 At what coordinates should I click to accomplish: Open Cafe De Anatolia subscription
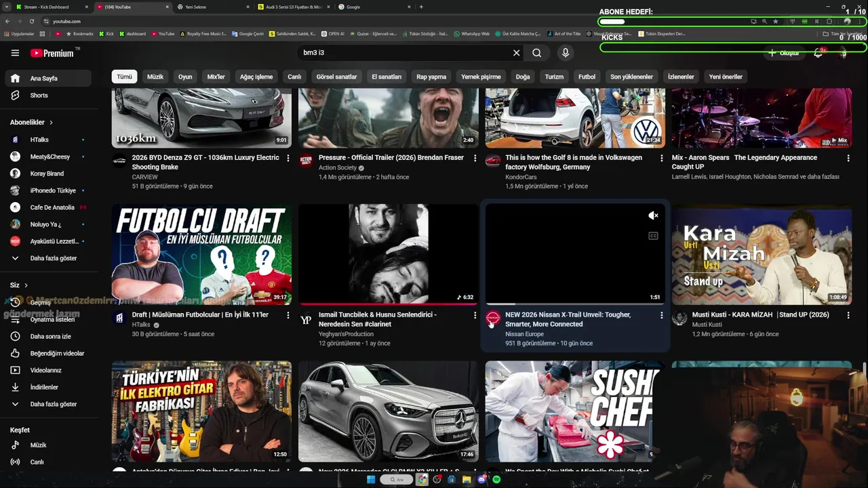pyautogui.click(x=47, y=207)
